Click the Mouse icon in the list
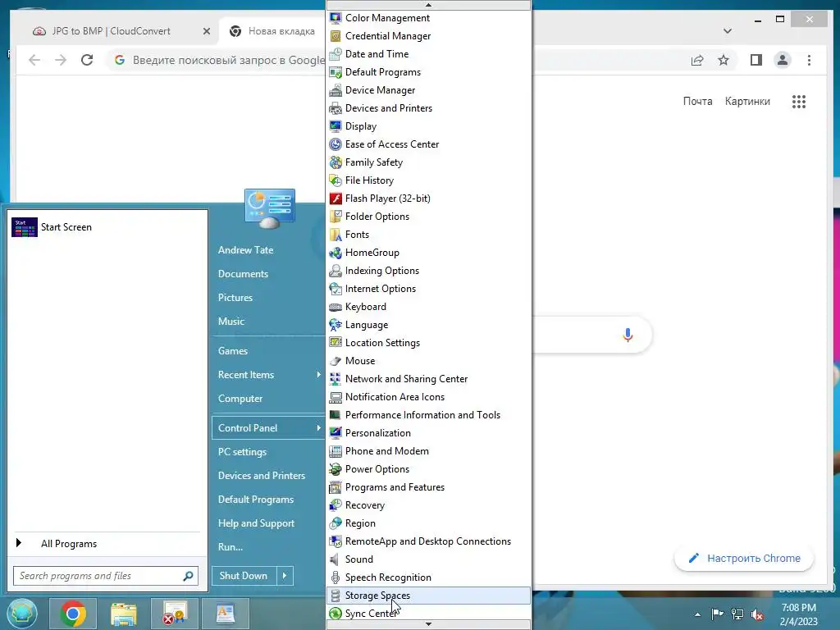This screenshot has width=840, height=630. [336, 361]
